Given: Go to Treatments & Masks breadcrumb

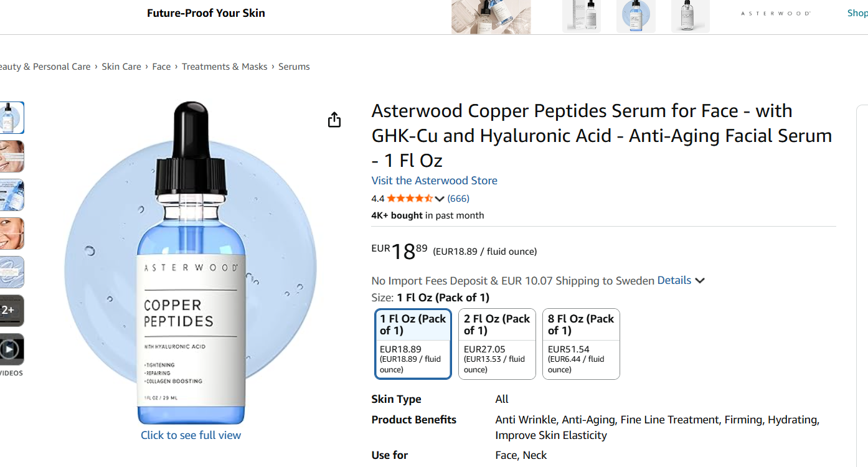Looking at the screenshot, I should [224, 67].
